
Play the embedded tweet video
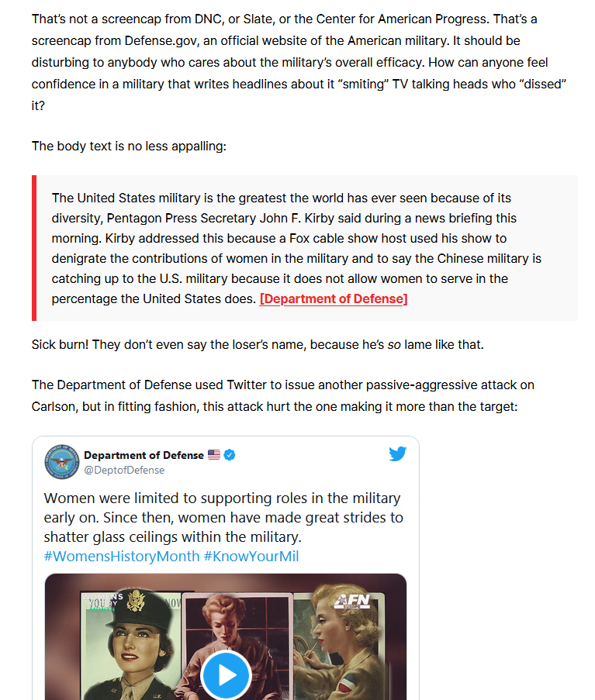click(226, 675)
